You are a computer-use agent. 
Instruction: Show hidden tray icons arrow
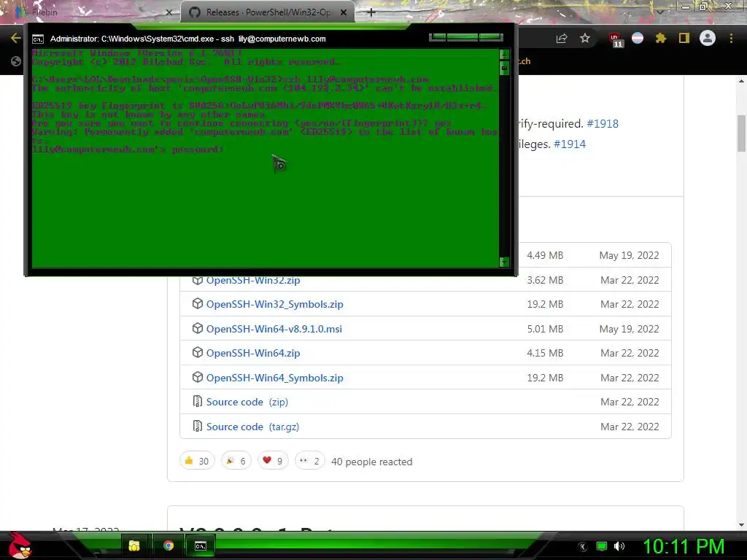coord(583,546)
